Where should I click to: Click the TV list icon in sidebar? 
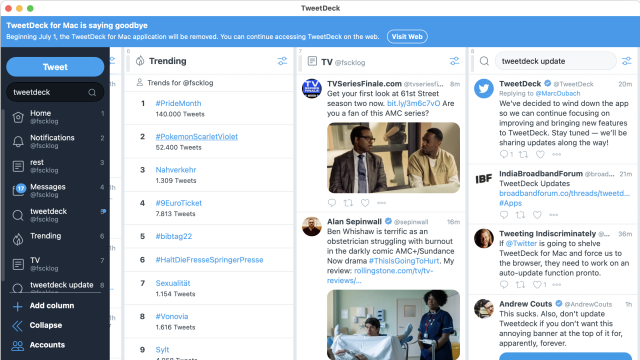[18, 264]
